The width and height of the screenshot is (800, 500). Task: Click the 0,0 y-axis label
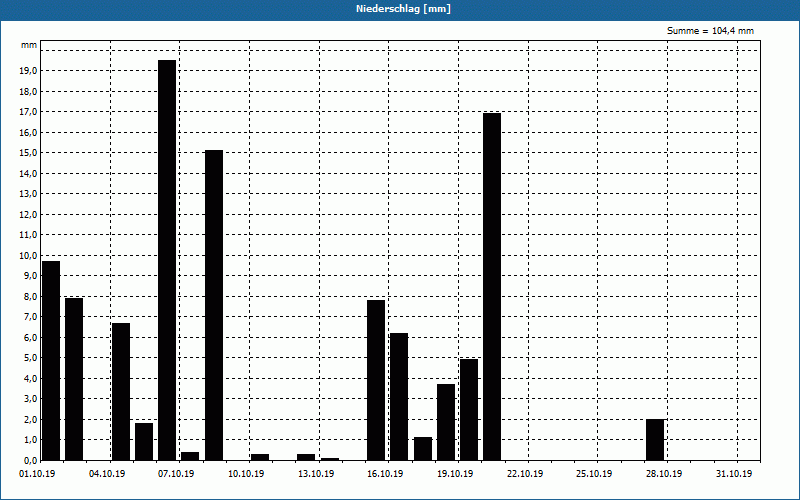30,460
